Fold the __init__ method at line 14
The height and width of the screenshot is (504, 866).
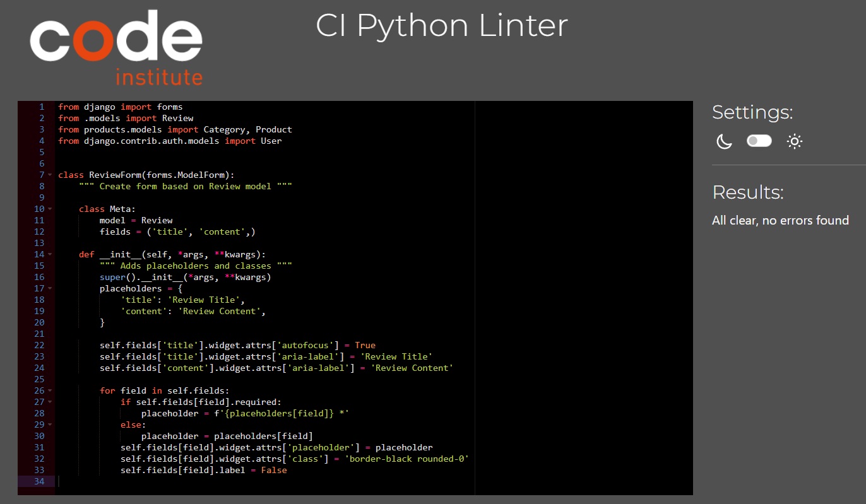coord(50,254)
